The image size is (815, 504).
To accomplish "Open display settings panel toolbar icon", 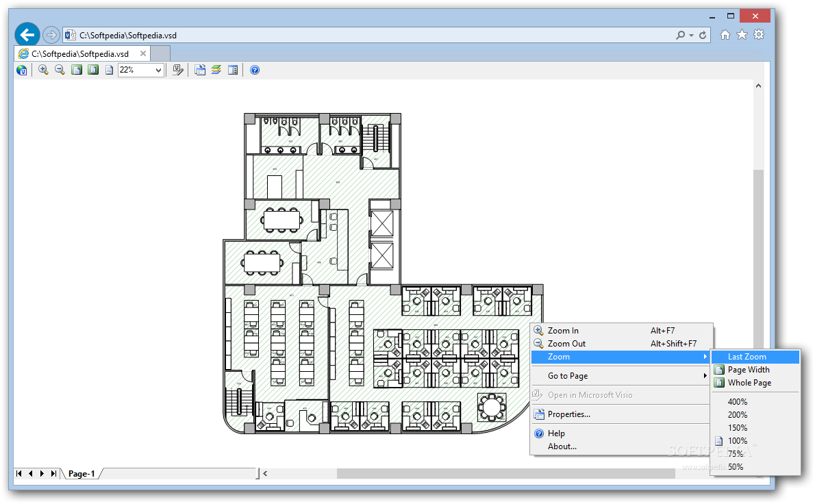I will (x=233, y=70).
